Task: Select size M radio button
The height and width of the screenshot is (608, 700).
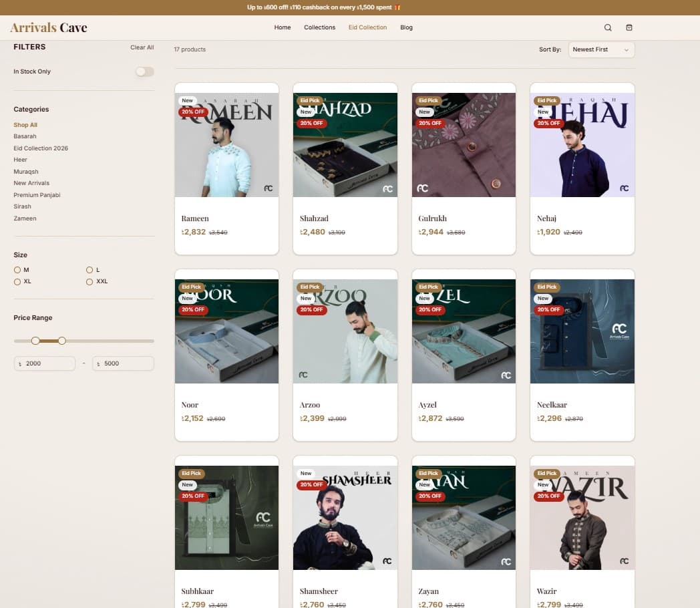Action: click(17, 270)
